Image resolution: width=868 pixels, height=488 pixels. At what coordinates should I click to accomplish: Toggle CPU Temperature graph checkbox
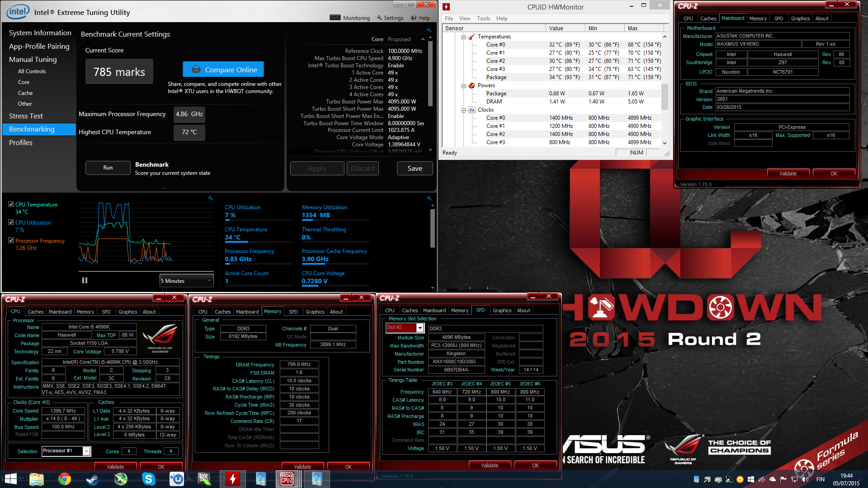point(11,204)
